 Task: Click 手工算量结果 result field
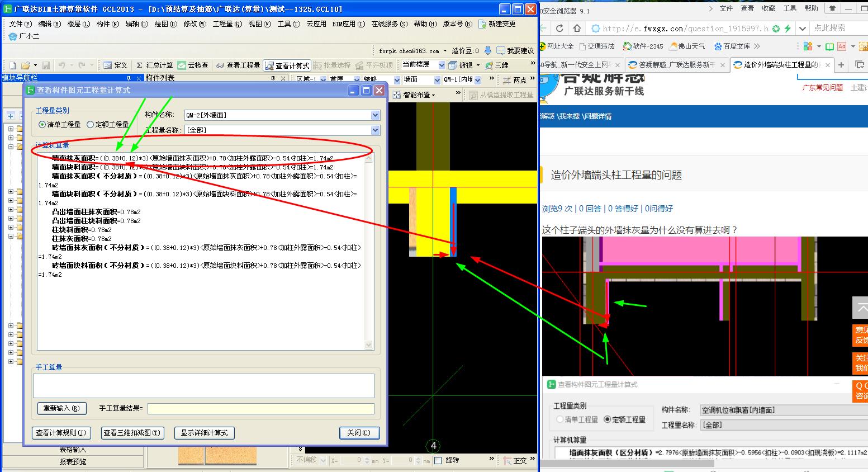click(261, 409)
